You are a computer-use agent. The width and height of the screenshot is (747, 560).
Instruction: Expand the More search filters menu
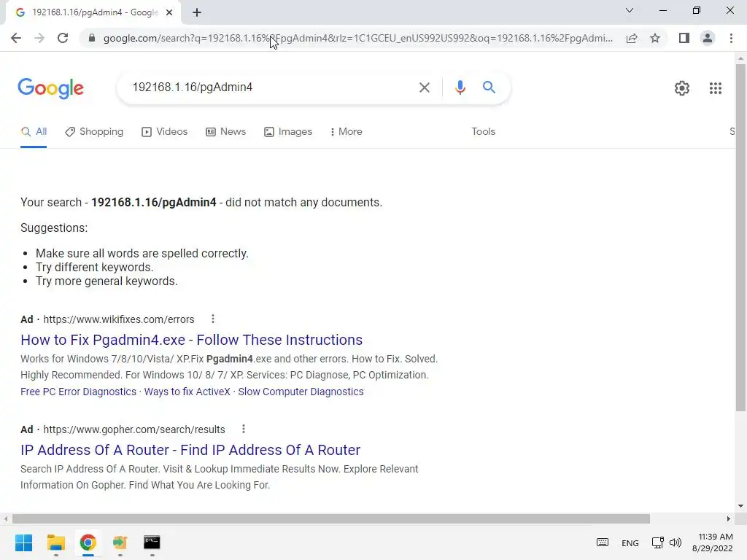347,132
